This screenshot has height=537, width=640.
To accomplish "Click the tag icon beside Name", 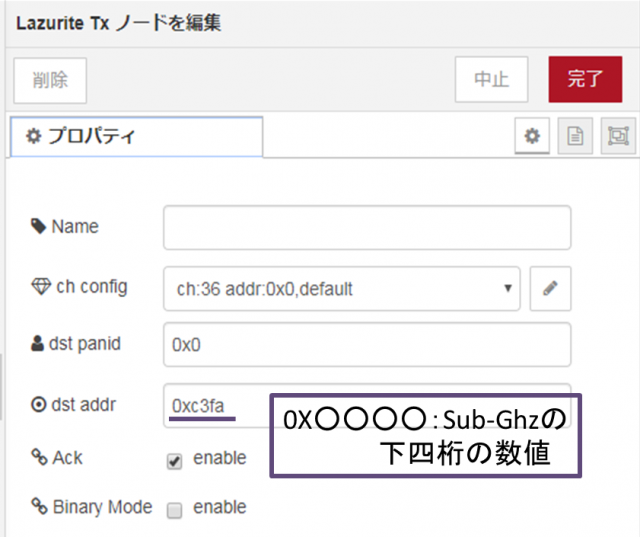I will [39, 226].
